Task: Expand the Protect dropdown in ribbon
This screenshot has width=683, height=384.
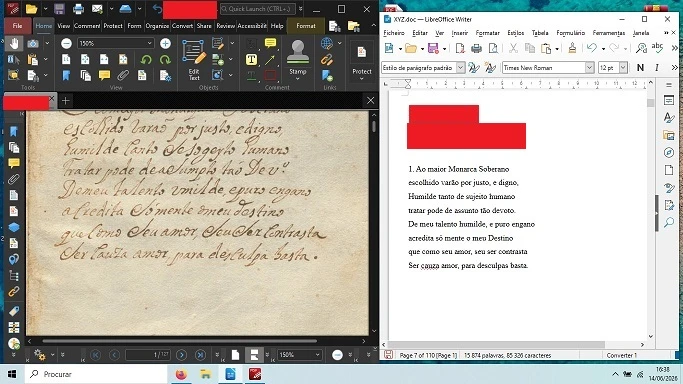Action: pos(362,79)
